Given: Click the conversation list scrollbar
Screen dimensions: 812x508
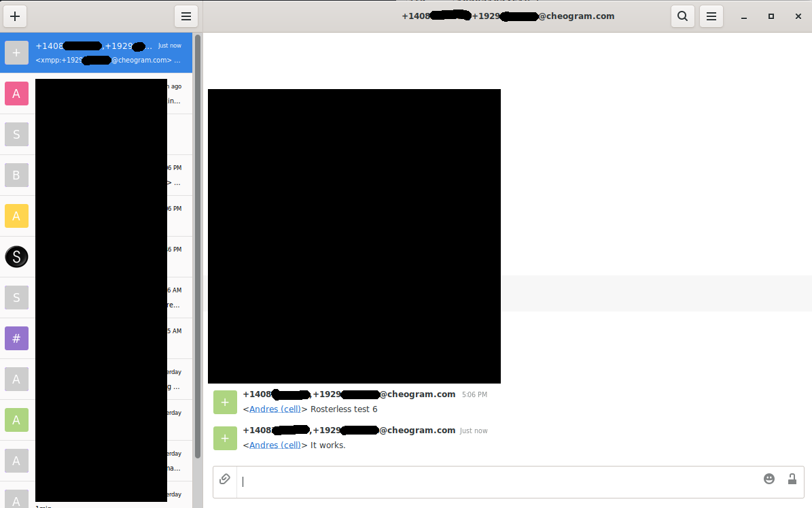Looking at the screenshot, I should (197, 246).
